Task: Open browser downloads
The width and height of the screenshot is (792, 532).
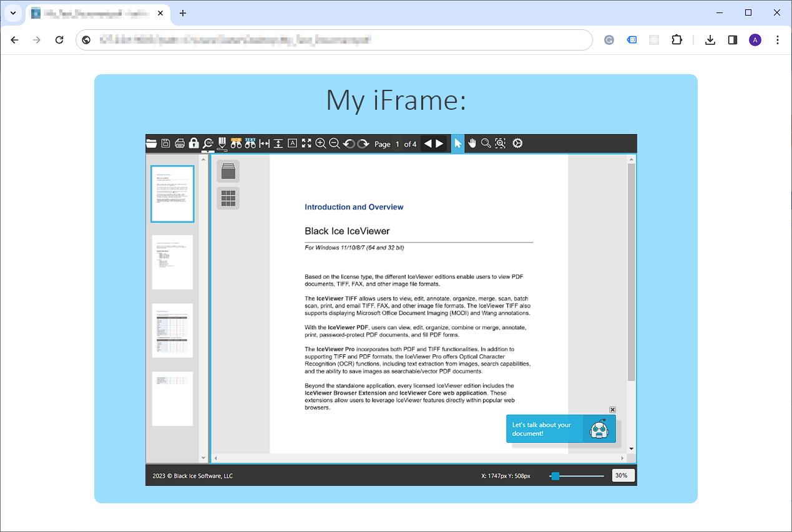Action: pos(710,40)
